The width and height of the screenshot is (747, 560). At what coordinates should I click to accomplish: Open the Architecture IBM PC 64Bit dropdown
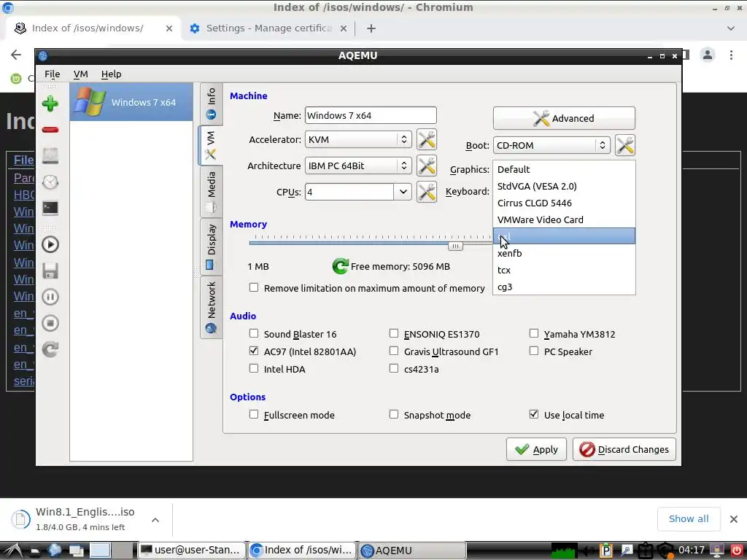(x=358, y=166)
